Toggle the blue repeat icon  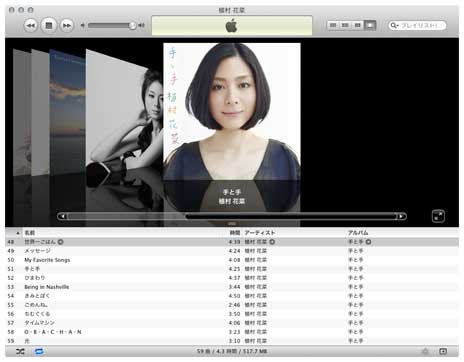[39, 351]
